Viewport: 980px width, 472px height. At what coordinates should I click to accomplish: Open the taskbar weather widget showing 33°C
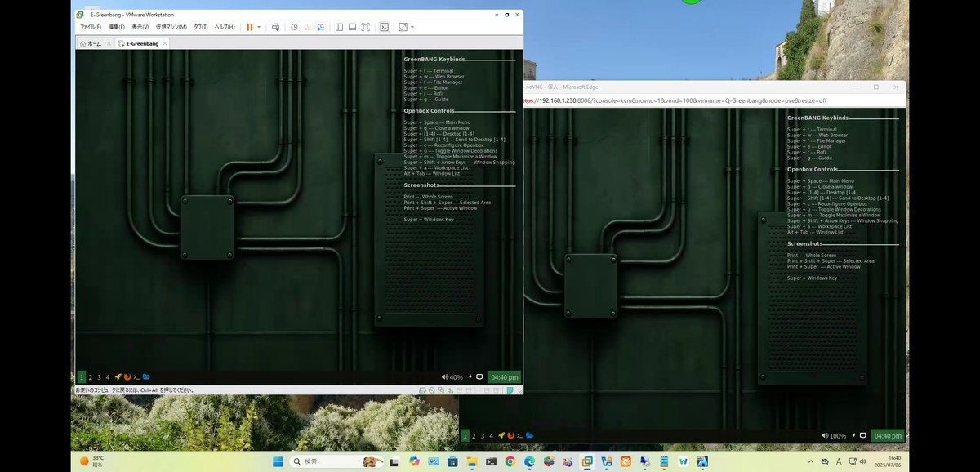[x=91, y=461]
